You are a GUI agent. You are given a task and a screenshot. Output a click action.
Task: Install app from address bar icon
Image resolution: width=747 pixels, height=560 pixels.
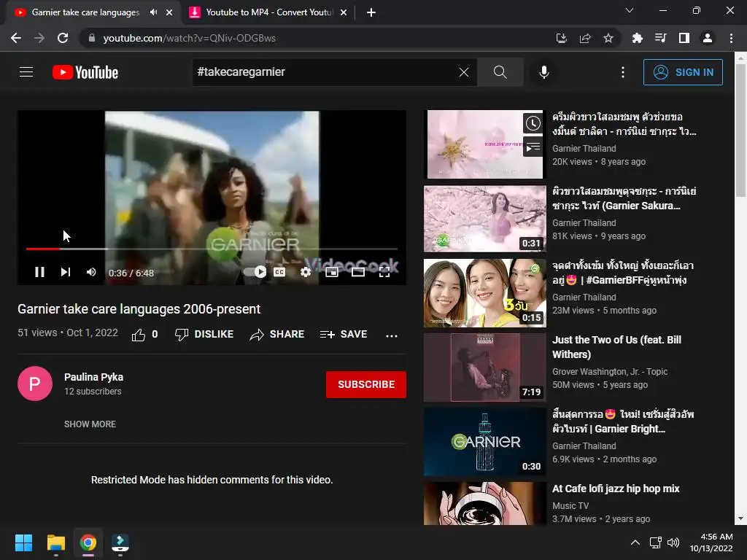(x=562, y=38)
